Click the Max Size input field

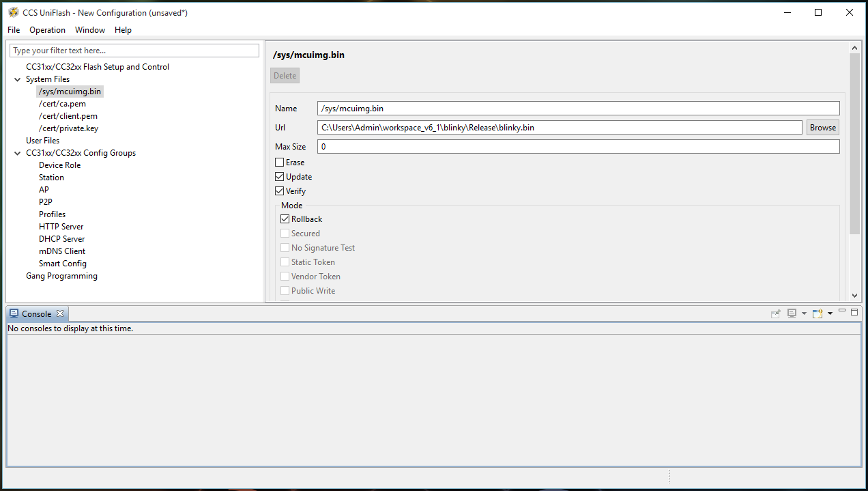point(577,147)
